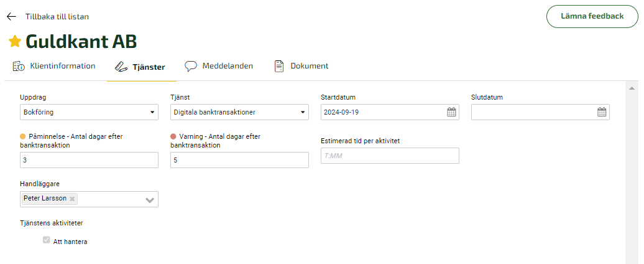The width and height of the screenshot is (644, 264).
Task: Click the Påminnelse days input field
Action: pos(89,160)
